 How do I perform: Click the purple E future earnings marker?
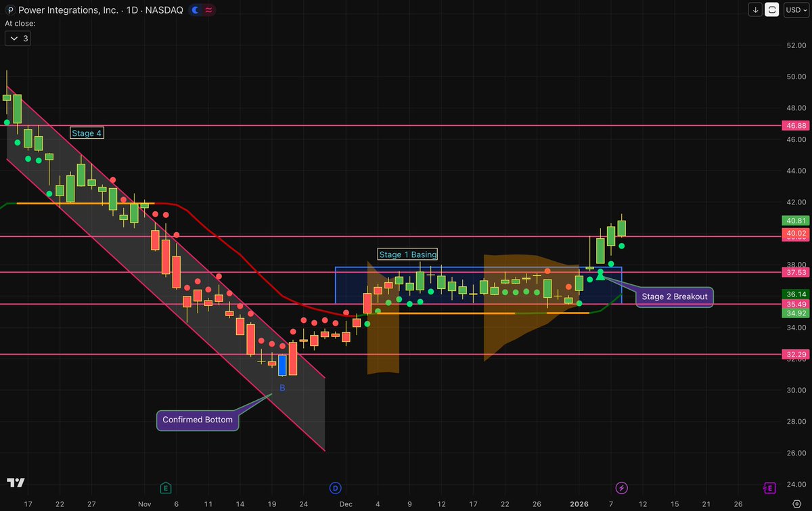(769, 487)
